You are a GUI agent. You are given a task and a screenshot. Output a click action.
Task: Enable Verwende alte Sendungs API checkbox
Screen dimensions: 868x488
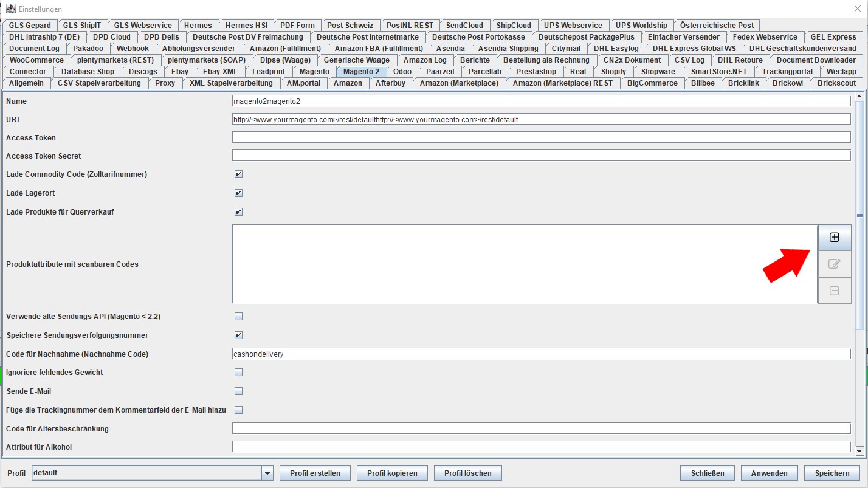[238, 317]
